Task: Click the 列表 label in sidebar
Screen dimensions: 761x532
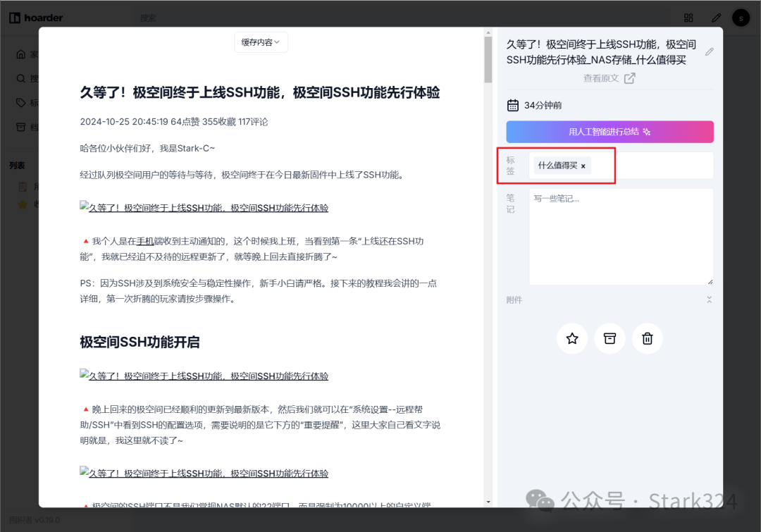Action: pyautogui.click(x=17, y=166)
